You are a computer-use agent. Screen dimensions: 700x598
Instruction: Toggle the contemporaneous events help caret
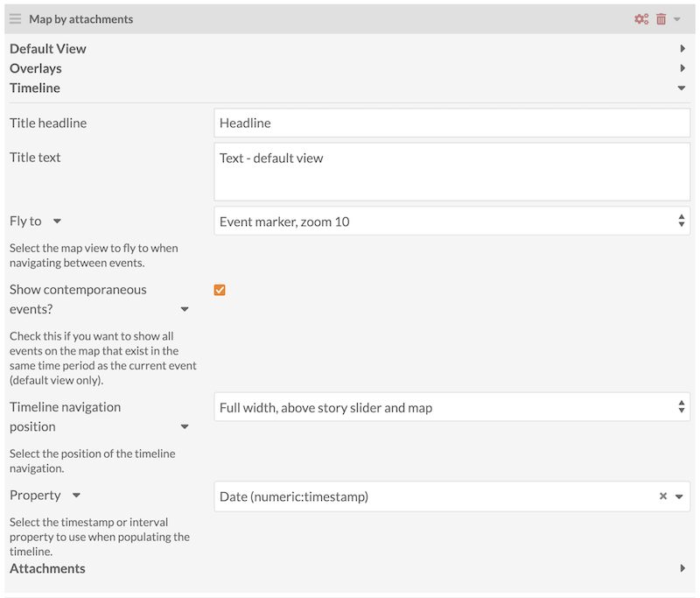point(185,309)
